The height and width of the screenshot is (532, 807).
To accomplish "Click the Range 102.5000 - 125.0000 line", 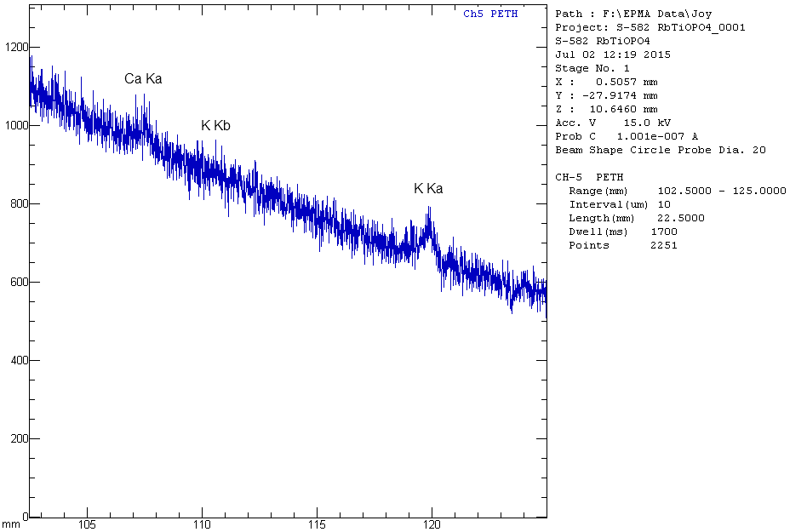I will click(x=677, y=191).
